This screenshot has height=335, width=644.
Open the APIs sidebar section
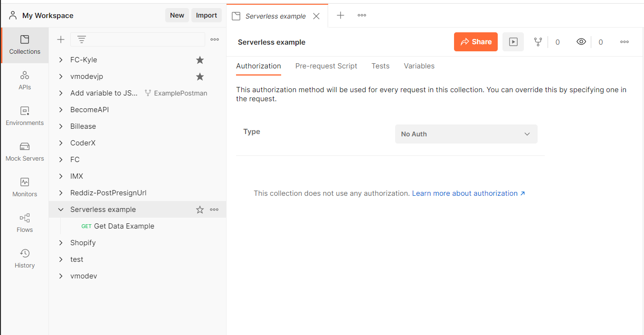click(25, 80)
